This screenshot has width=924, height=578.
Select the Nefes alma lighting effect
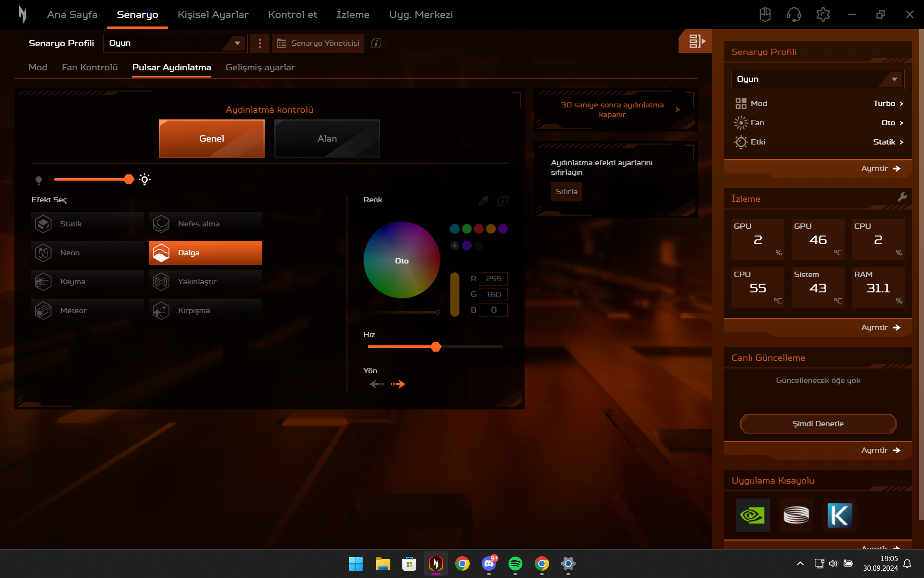coord(205,224)
